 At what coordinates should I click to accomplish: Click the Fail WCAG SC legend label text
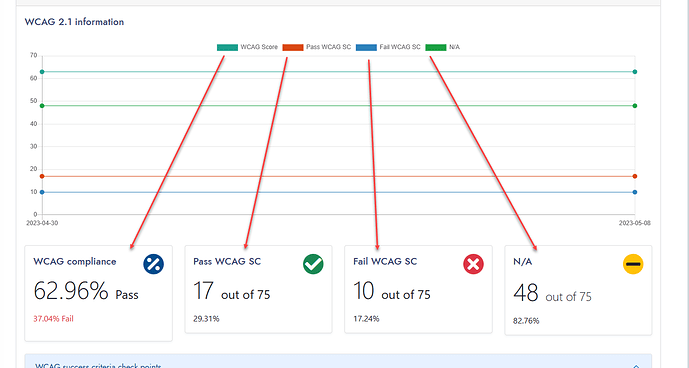400,47
